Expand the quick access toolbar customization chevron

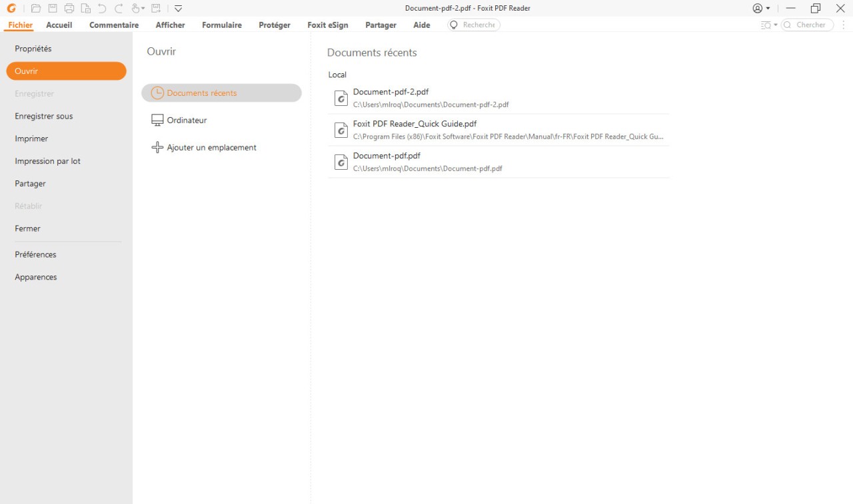point(178,8)
